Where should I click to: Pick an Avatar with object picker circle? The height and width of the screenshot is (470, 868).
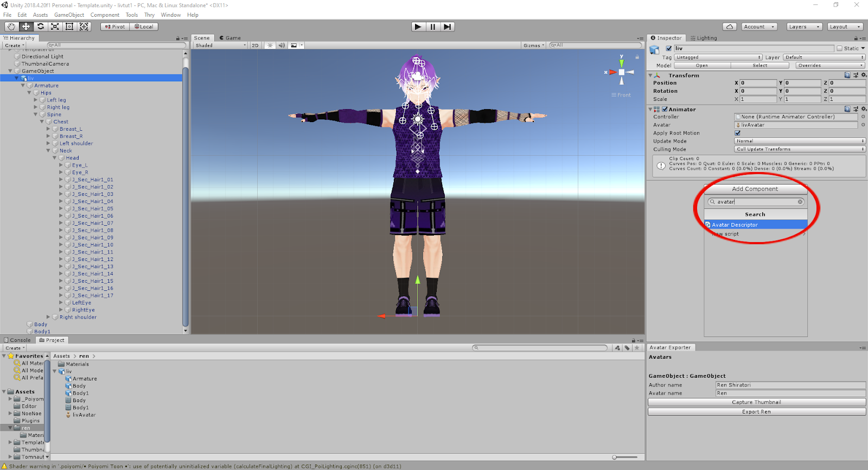(863, 125)
